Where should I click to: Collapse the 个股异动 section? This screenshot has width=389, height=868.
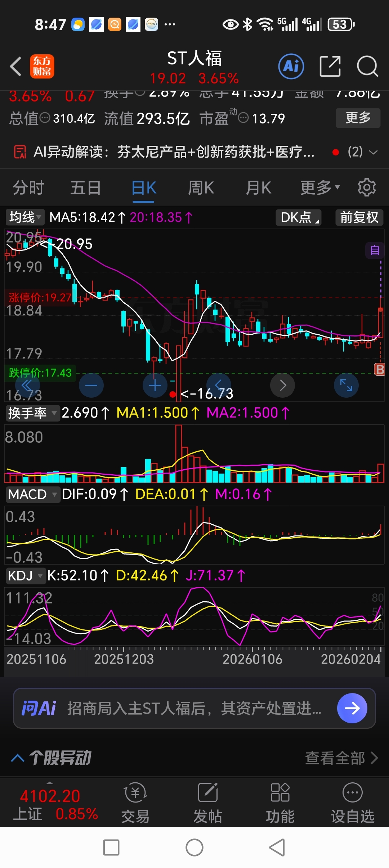(17, 758)
